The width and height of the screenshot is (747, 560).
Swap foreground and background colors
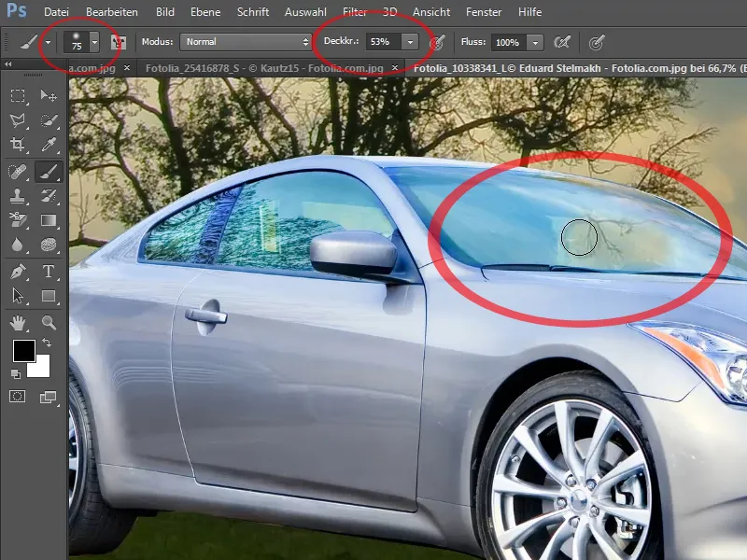[x=47, y=343]
